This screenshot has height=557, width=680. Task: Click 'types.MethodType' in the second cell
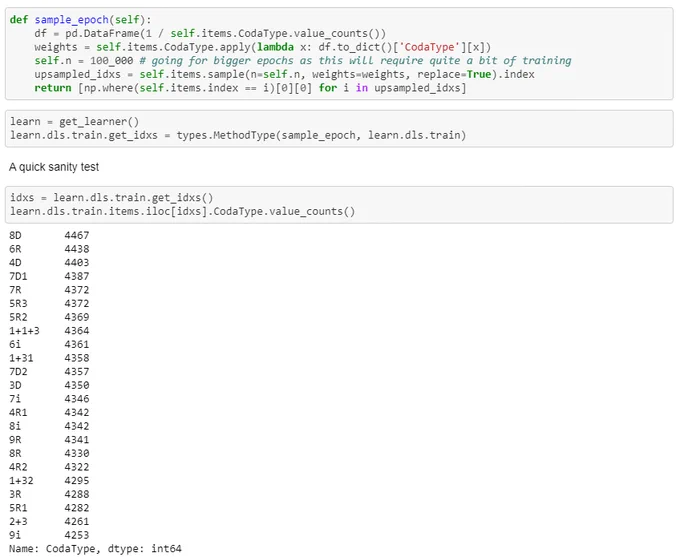tap(226, 135)
